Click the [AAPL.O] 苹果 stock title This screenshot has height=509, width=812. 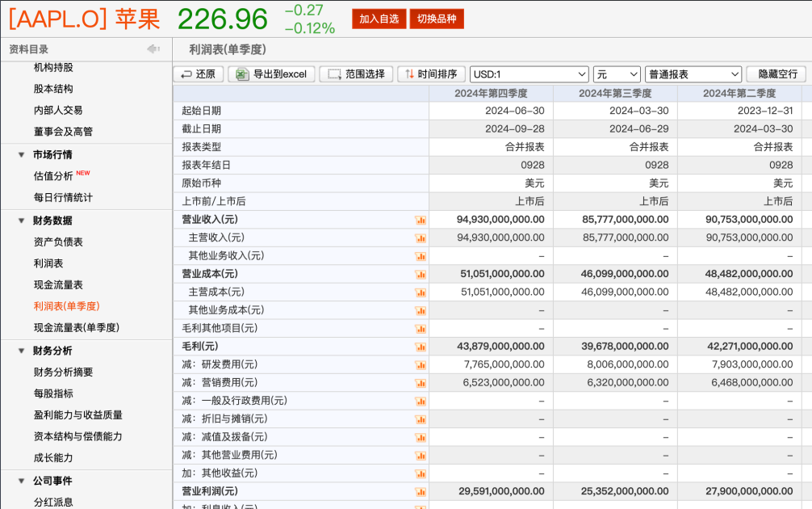click(85, 19)
